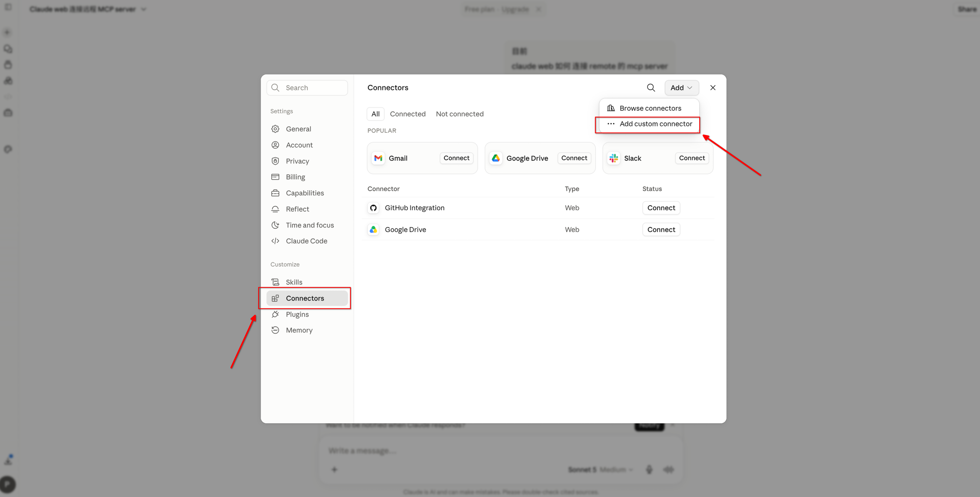
Task: Connect the Gmail popular connector
Action: [456, 158]
